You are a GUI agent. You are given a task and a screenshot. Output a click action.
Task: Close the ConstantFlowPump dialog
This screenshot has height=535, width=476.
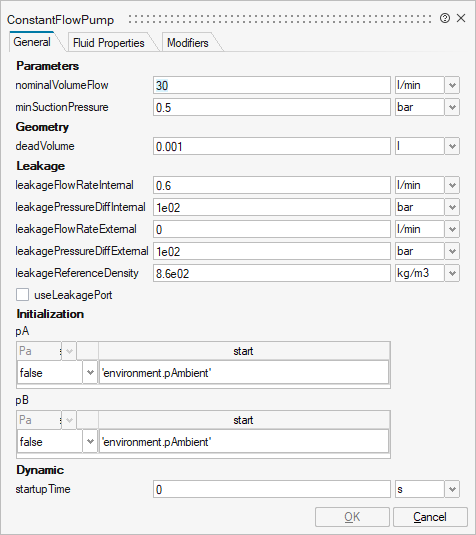[461, 18]
